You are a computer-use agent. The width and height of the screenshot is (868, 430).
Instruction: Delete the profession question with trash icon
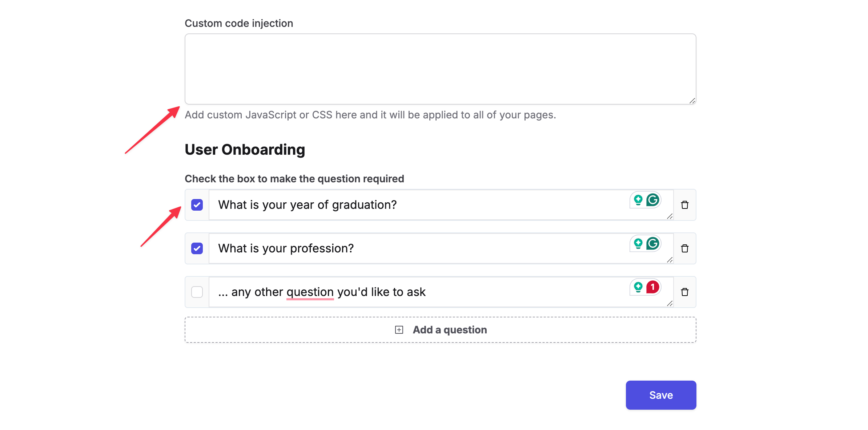684,248
